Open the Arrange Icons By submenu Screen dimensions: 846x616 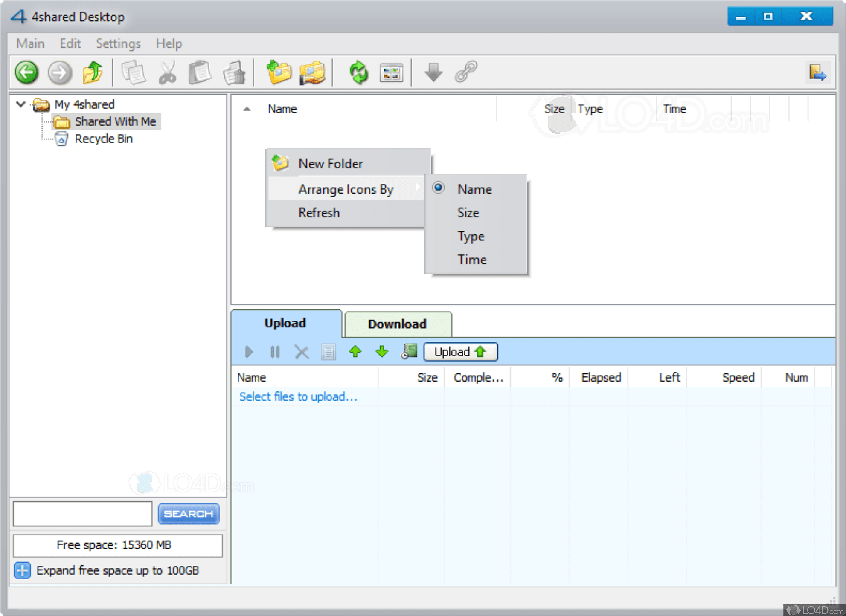pyautogui.click(x=346, y=189)
